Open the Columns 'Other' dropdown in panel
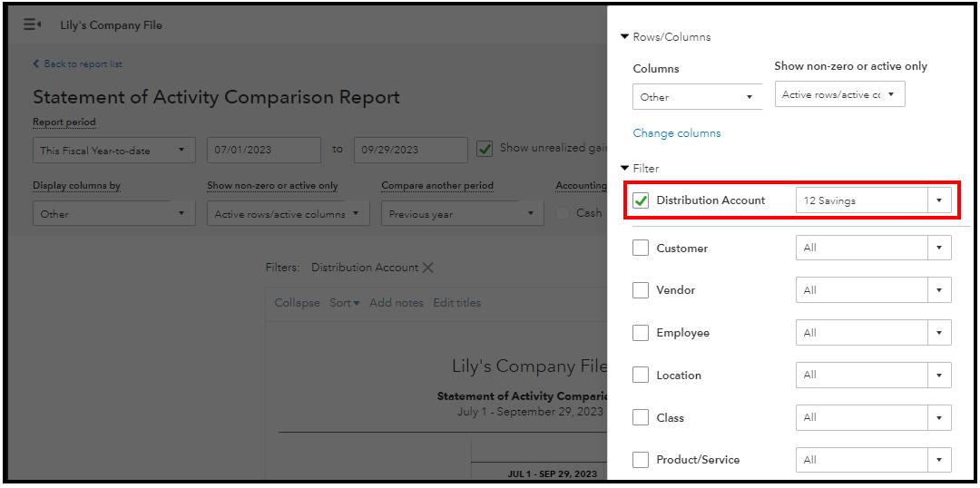Image resolution: width=980 pixels, height=488 pixels. tap(697, 97)
